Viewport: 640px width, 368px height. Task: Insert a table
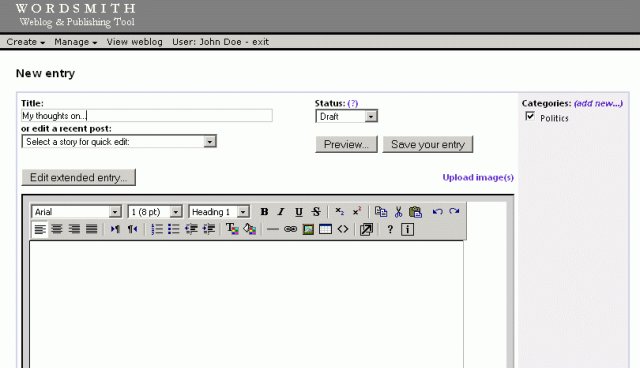tap(325, 229)
